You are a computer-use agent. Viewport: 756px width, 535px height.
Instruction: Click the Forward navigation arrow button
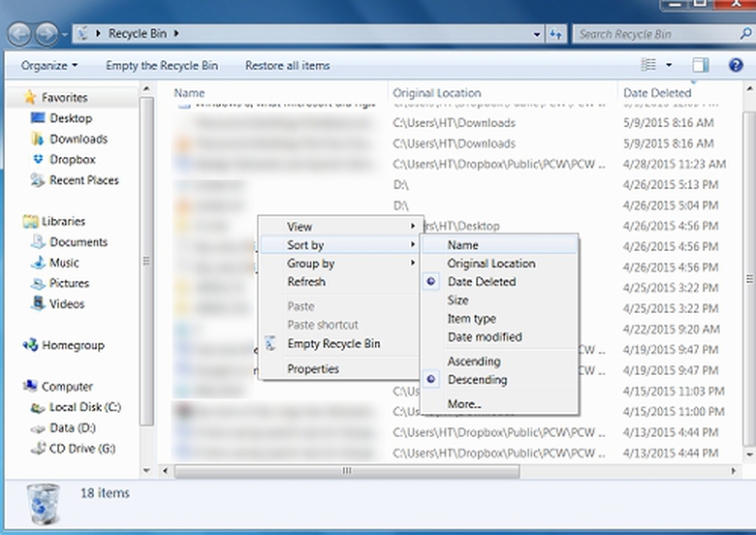pyautogui.click(x=46, y=34)
